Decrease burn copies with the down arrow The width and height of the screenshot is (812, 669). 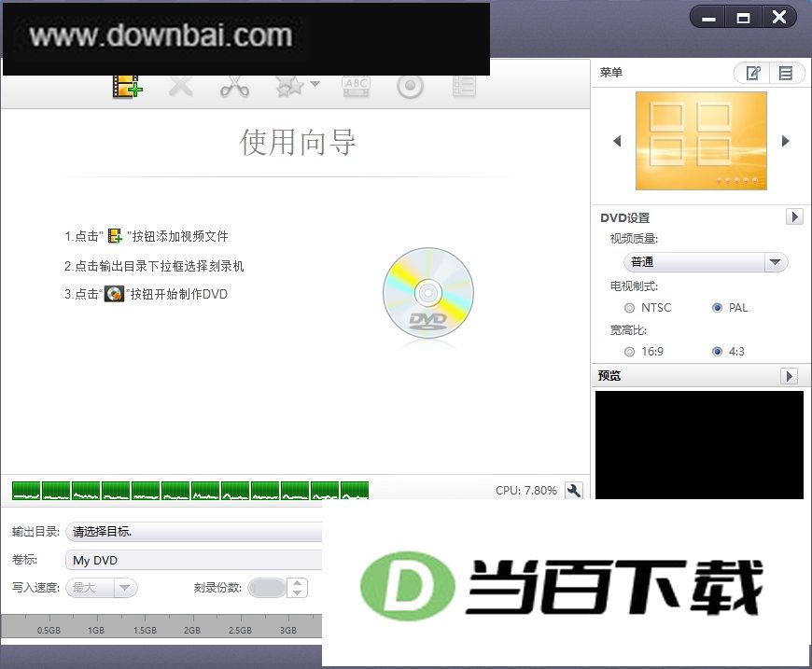pyautogui.click(x=297, y=592)
